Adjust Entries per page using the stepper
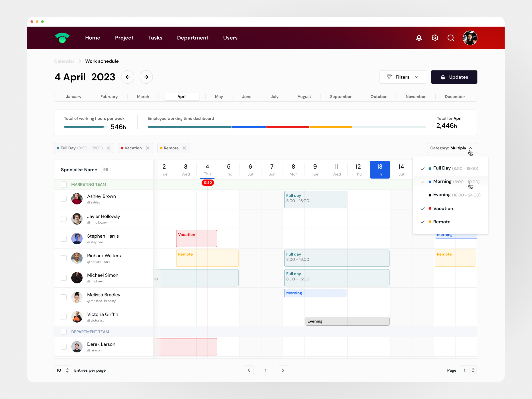The height and width of the screenshot is (399, 532). (x=68, y=370)
